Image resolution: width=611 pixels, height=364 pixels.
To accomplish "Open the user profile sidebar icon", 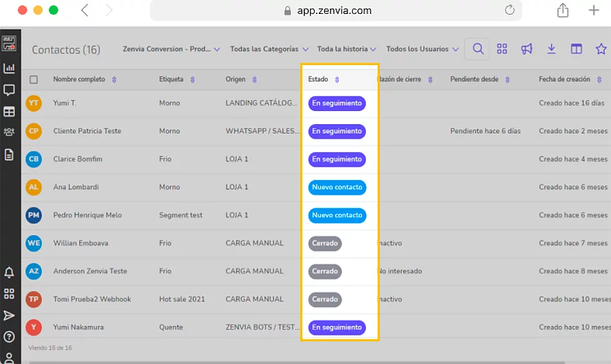I will (9, 358).
